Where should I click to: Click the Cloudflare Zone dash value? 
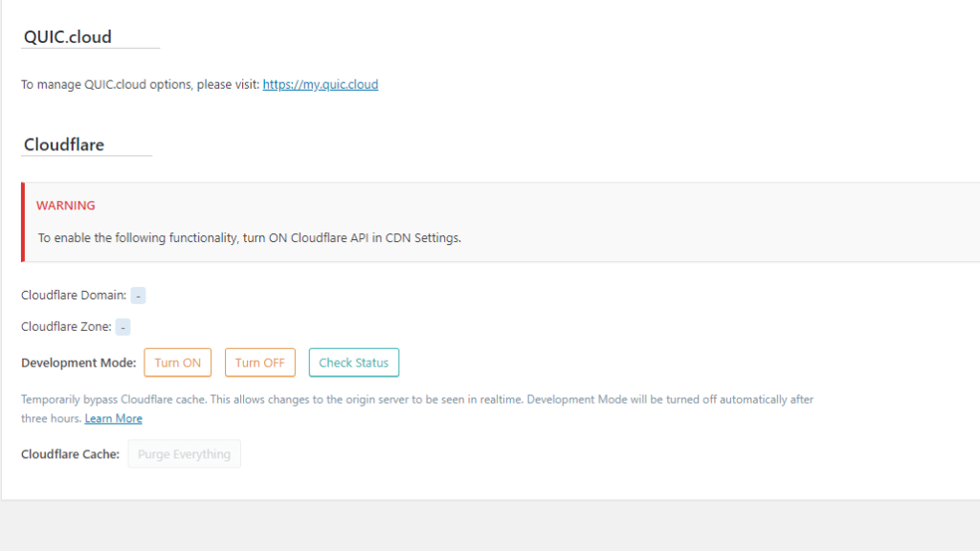pos(123,327)
